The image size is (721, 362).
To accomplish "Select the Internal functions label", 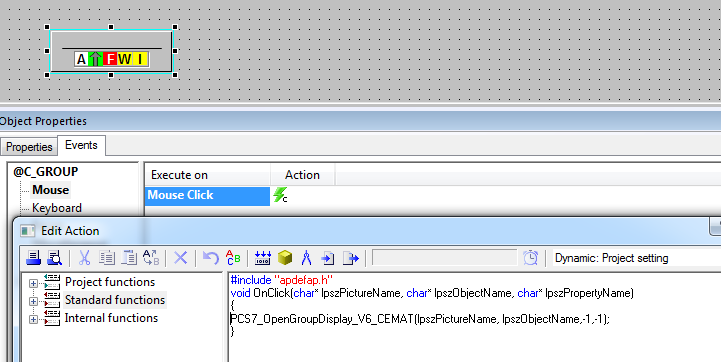I will [111, 317].
